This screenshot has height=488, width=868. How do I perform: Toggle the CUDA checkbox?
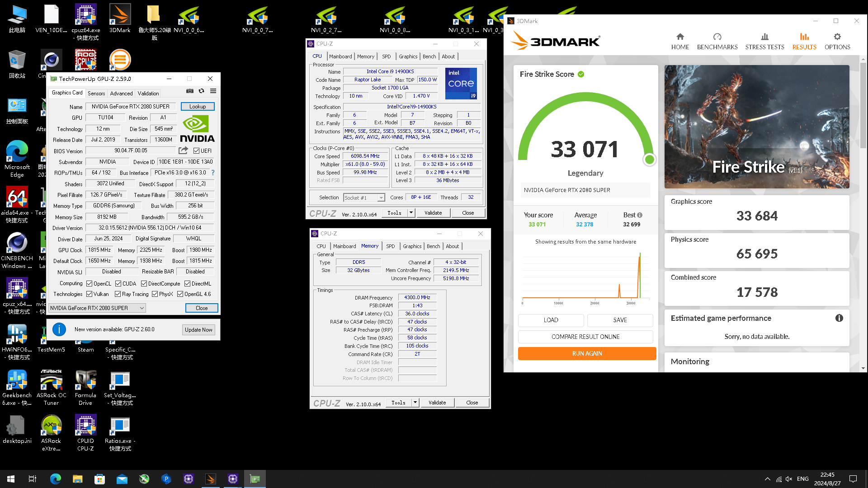coord(118,284)
